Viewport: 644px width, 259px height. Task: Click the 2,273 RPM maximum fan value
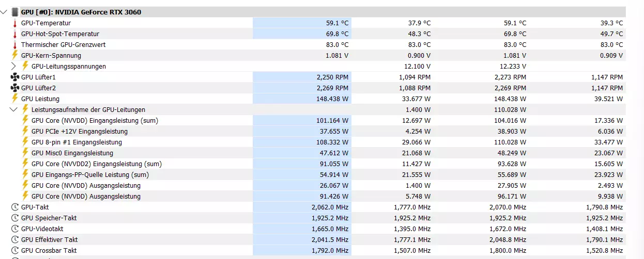[x=510, y=77]
